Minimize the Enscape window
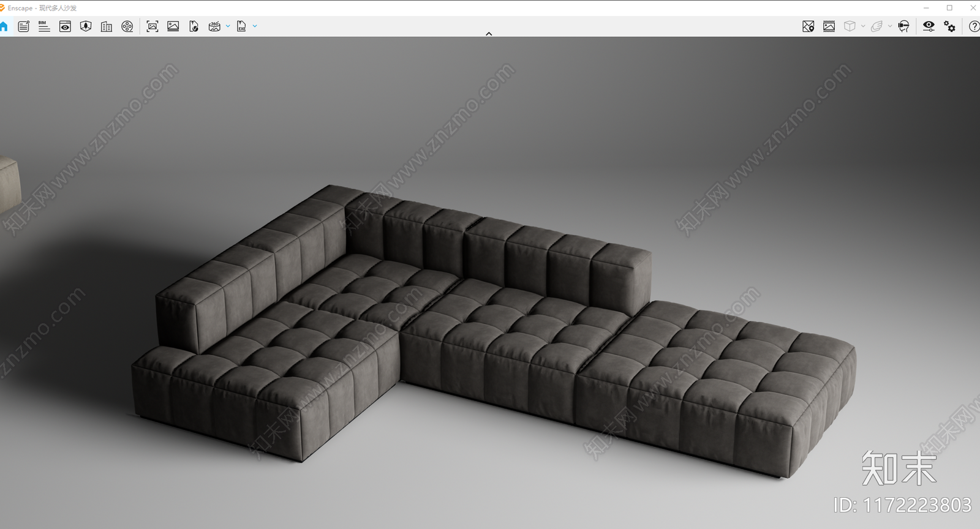Viewport: 980px width, 529px height. coord(926,8)
